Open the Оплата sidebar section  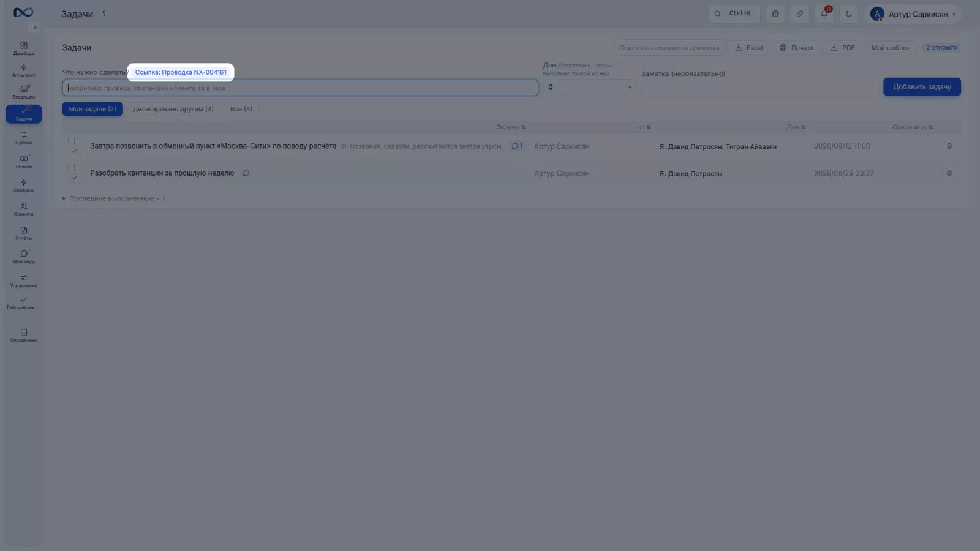pyautogui.click(x=23, y=162)
